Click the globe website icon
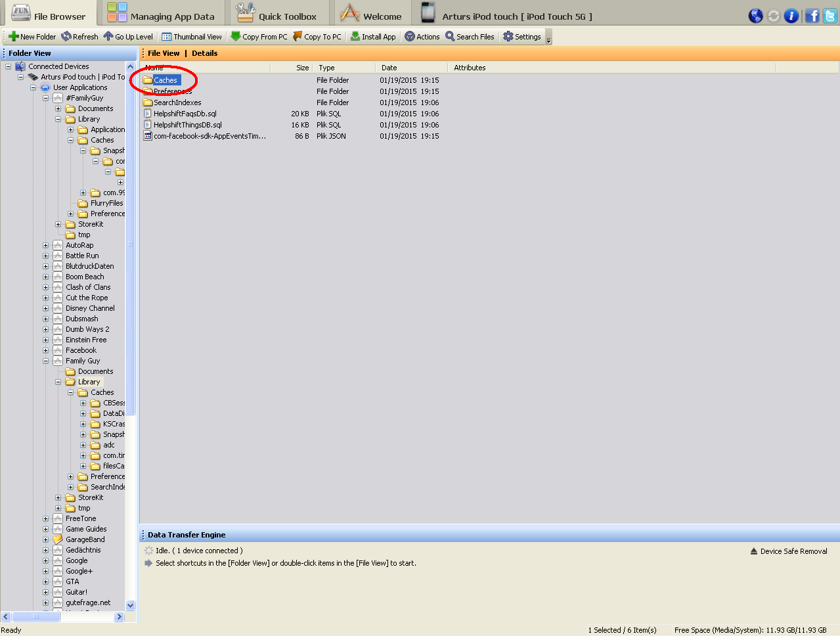The height and width of the screenshot is (636, 840). click(x=756, y=16)
